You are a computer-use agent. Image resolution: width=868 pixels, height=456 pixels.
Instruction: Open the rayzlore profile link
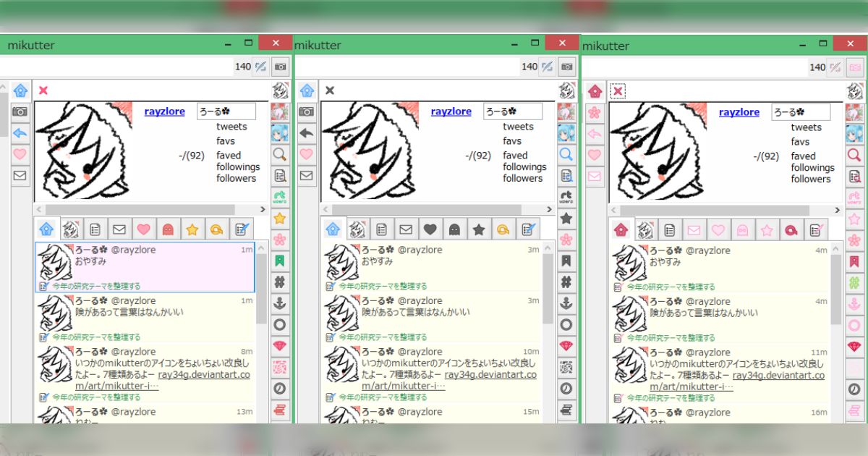(x=164, y=111)
